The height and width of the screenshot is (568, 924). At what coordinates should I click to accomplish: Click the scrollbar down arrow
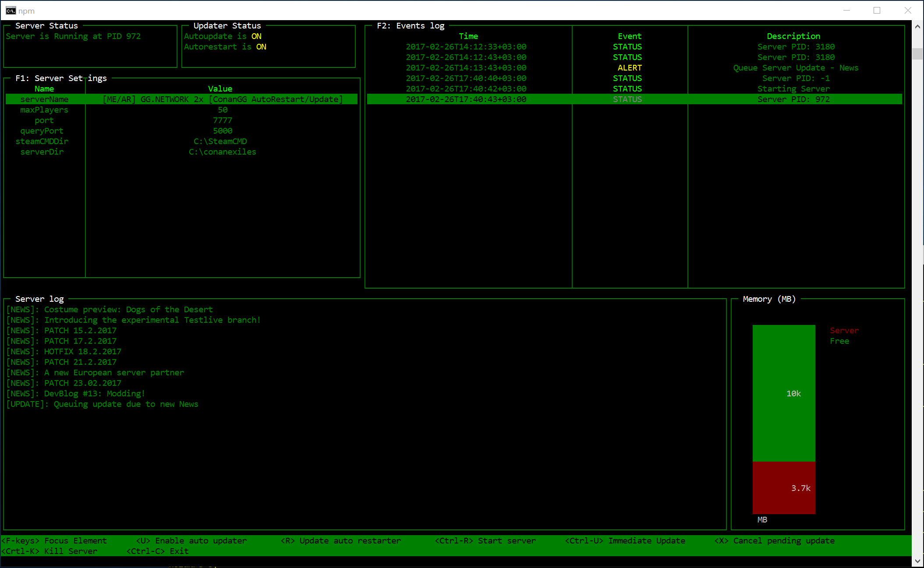917,561
